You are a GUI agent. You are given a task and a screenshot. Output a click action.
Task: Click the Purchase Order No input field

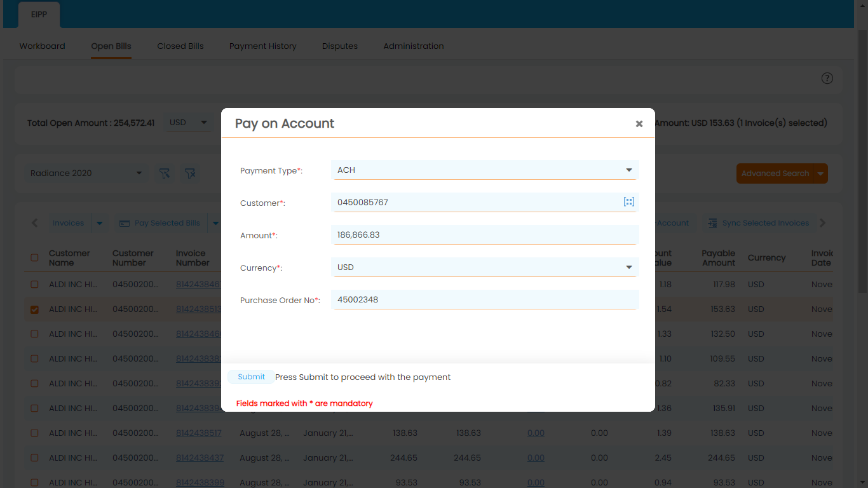[x=485, y=299]
